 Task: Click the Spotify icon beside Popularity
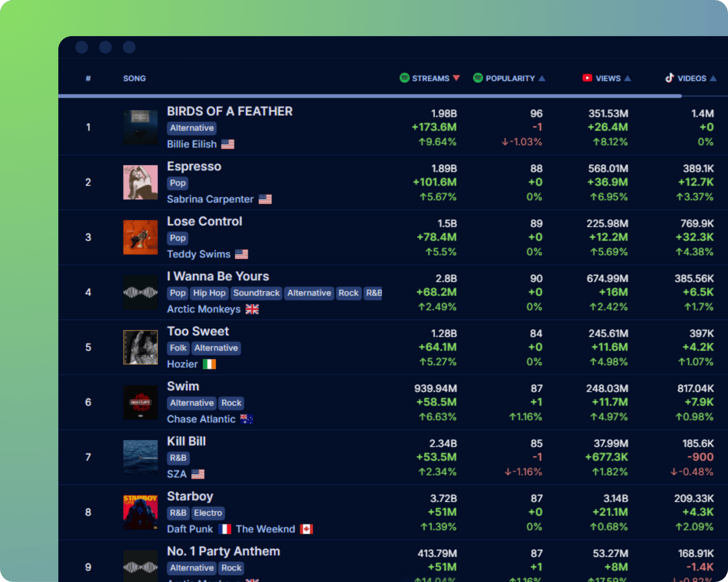(x=478, y=78)
